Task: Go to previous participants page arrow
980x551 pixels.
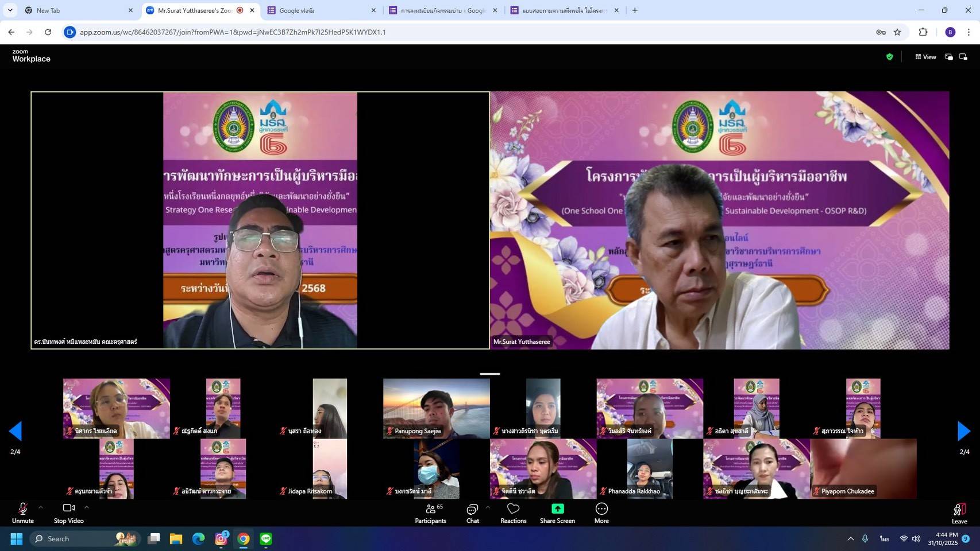Action: [x=16, y=431]
